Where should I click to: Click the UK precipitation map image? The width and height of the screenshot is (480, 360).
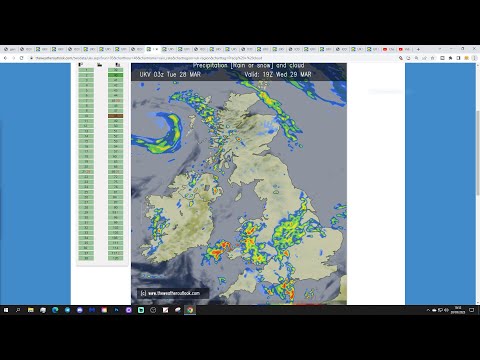point(239,184)
